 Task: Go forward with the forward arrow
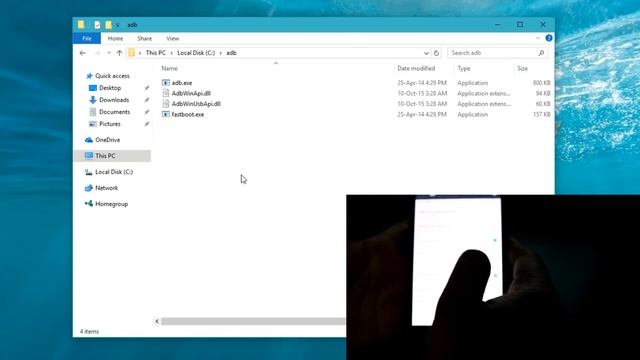tap(97, 53)
